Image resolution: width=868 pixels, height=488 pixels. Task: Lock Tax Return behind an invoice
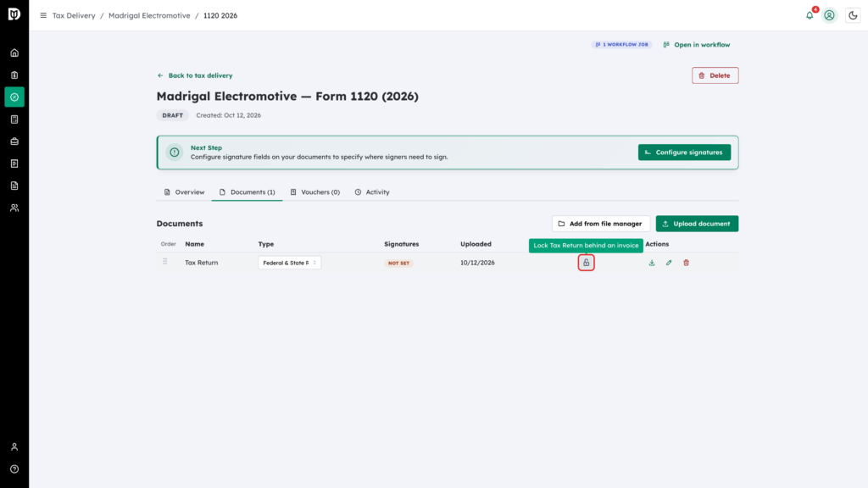coord(587,263)
